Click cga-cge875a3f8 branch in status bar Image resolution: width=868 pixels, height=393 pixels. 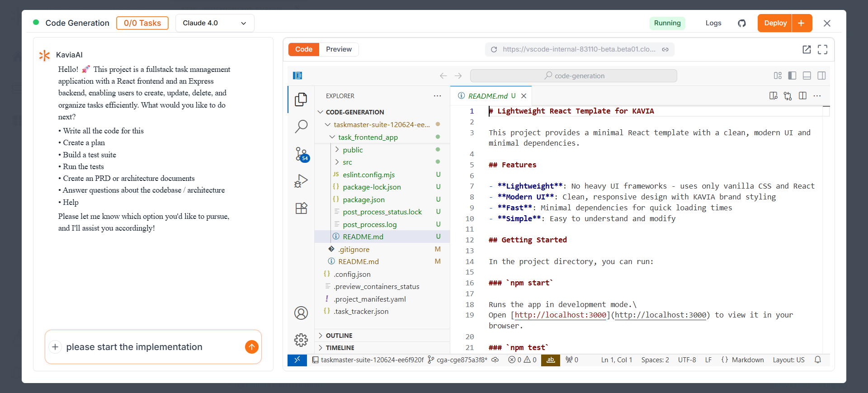[x=458, y=360]
